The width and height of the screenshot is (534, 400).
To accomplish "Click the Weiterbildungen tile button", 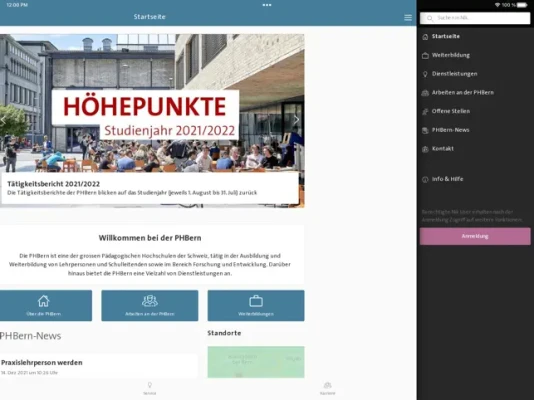I will (256, 305).
